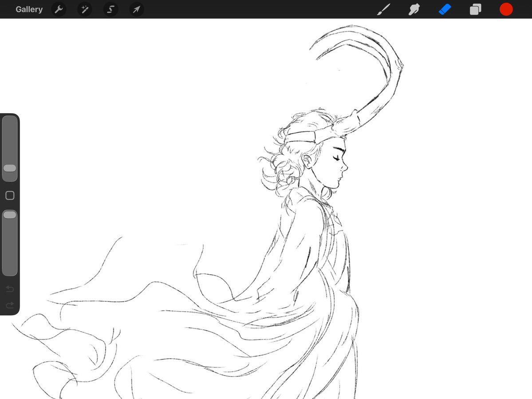Open the Layers panel
Image resolution: width=532 pixels, height=399 pixels.
tap(475, 9)
